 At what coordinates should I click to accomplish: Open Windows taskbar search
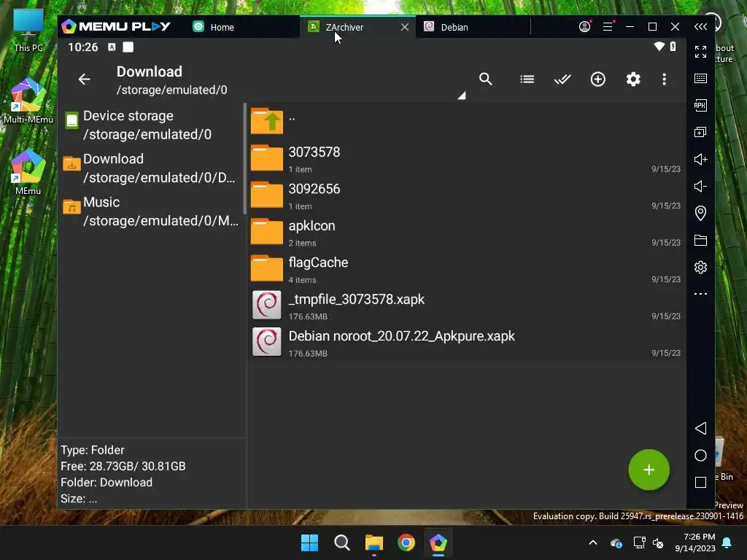point(341,542)
